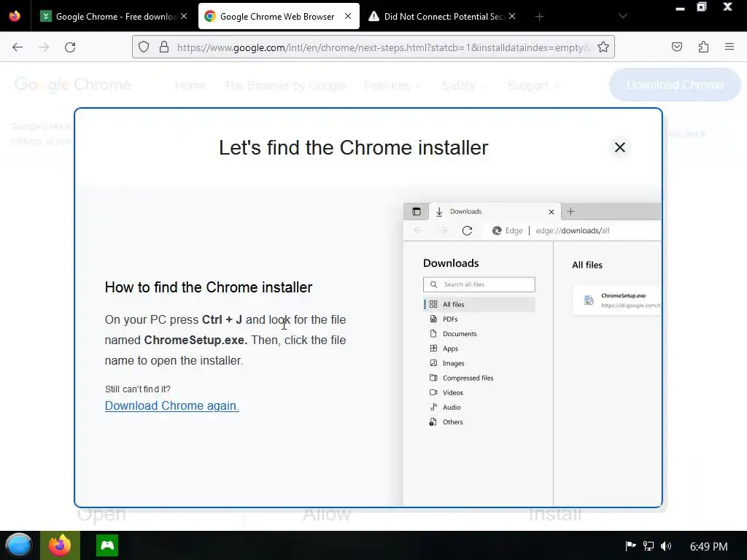Expand the Support dropdown menu
Viewport: 747px width, 560px height.
[534, 86]
